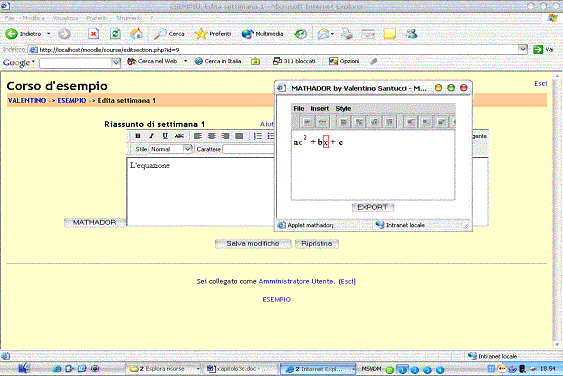Open the Preferiti menu in the menu bar
Viewport: 563px width, 376px height.
97,18
